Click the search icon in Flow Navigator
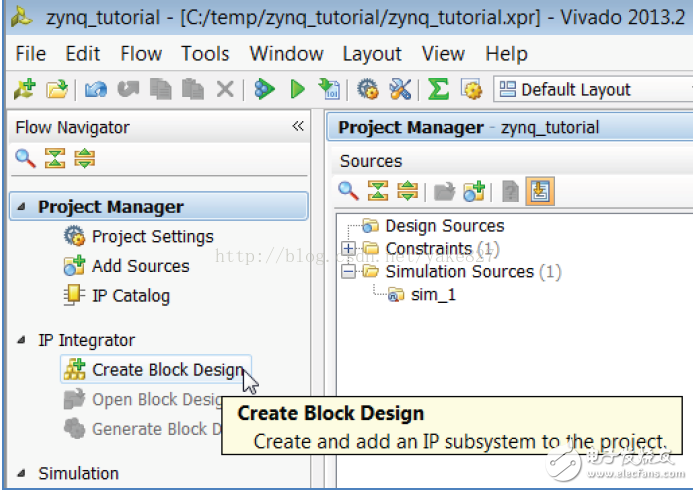The width and height of the screenshot is (693, 490). 25,158
